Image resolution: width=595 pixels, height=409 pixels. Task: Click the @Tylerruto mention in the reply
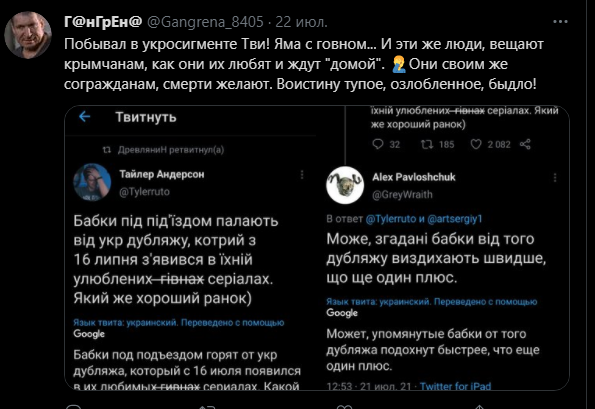[391, 219]
